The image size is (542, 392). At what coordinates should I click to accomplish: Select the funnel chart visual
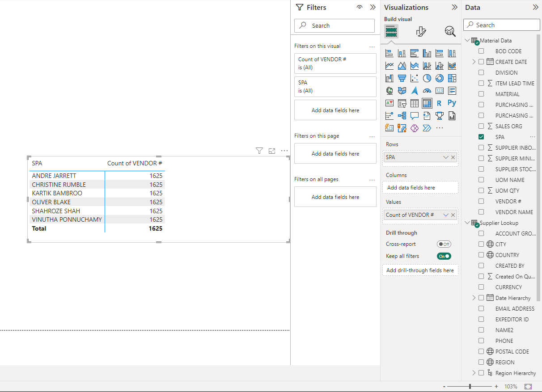(402, 78)
